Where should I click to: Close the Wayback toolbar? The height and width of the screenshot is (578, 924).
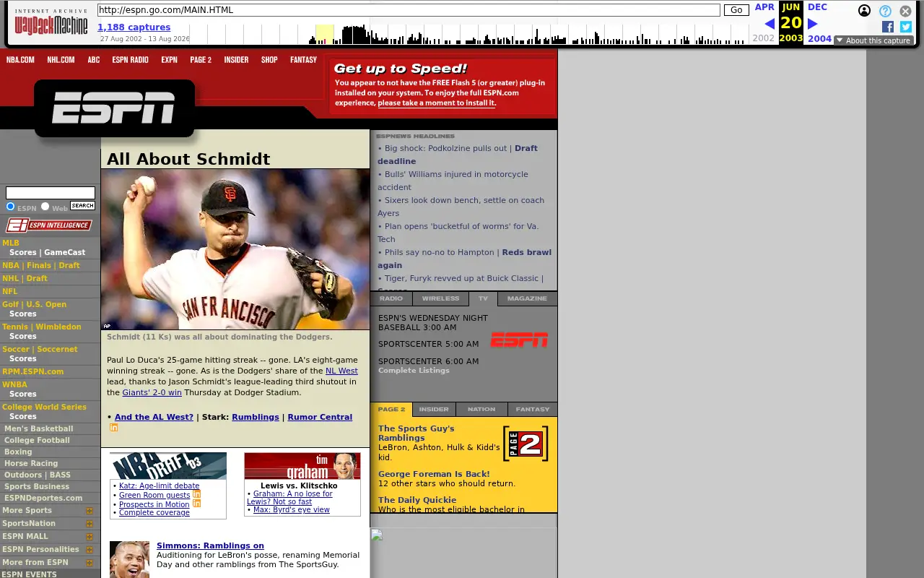coord(905,11)
